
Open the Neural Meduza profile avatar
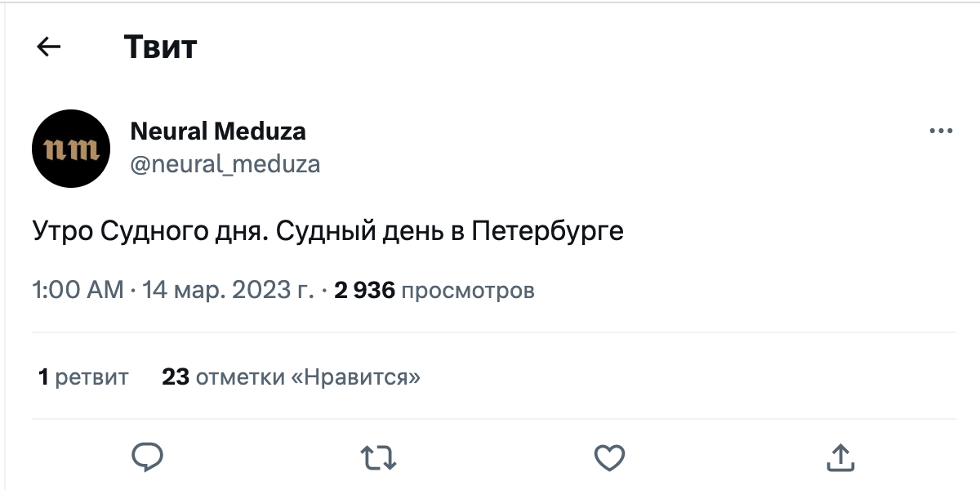pyautogui.click(x=71, y=149)
